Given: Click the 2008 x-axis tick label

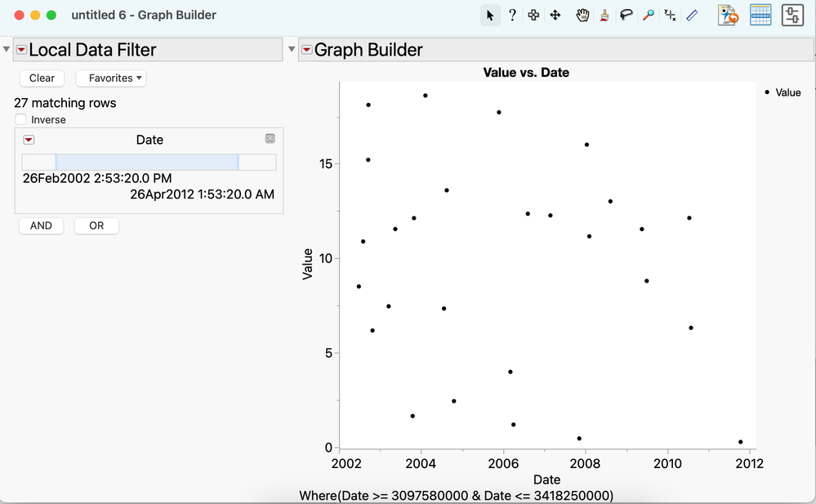Looking at the screenshot, I should (585, 463).
